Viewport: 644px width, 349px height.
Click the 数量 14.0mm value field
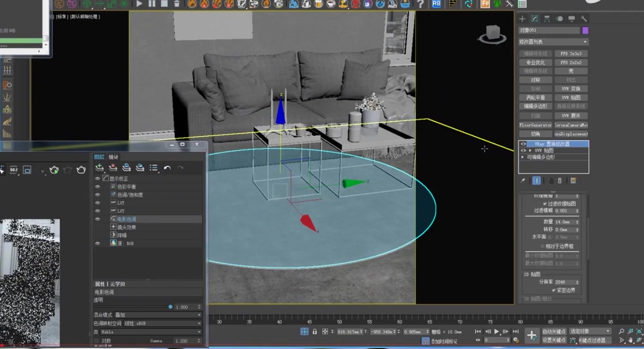tap(565, 222)
